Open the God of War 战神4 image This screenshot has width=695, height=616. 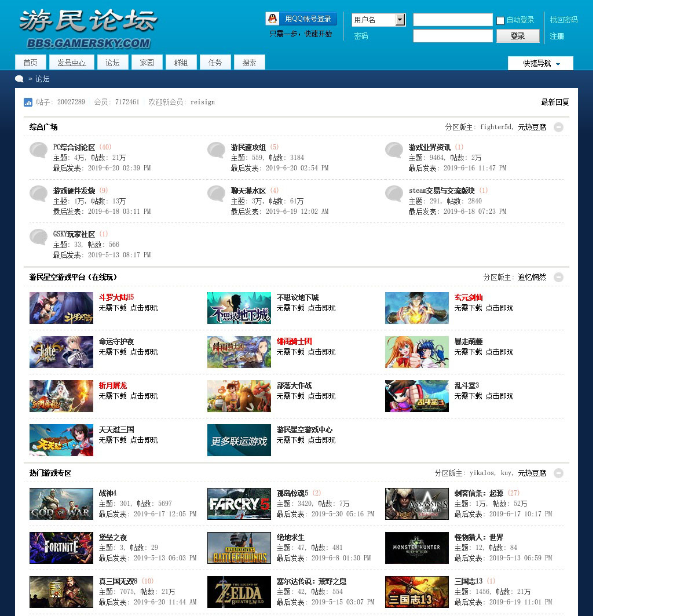click(x=61, y=504)
